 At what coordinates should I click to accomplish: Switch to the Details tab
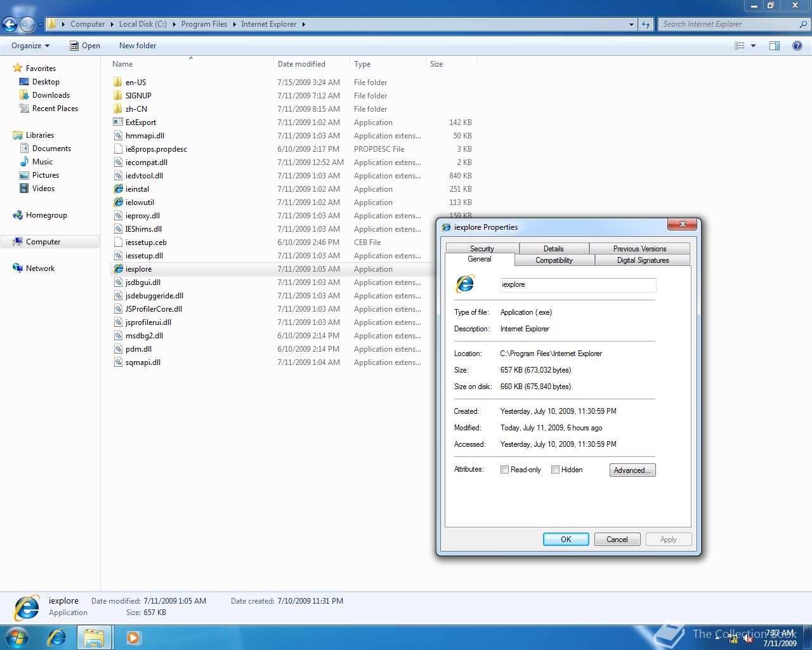pos(554,248)
